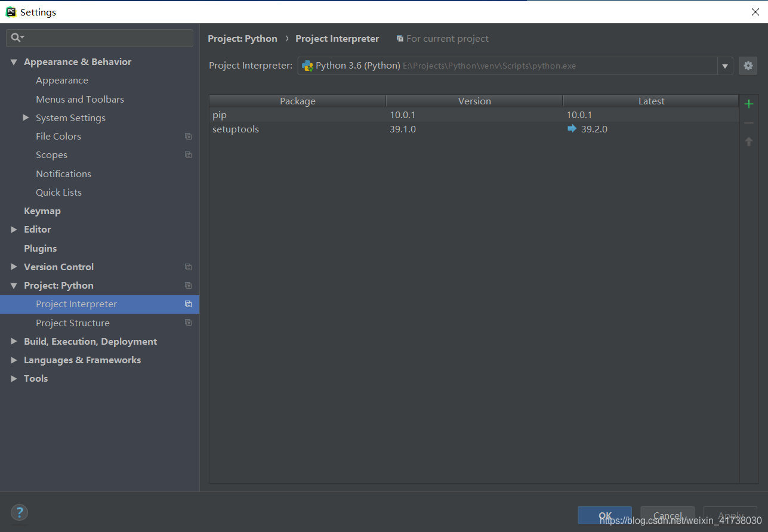Select Appearance in settings tree
Image resolution: width=768 pixels, height=532 pixels.
pos(62,81)
